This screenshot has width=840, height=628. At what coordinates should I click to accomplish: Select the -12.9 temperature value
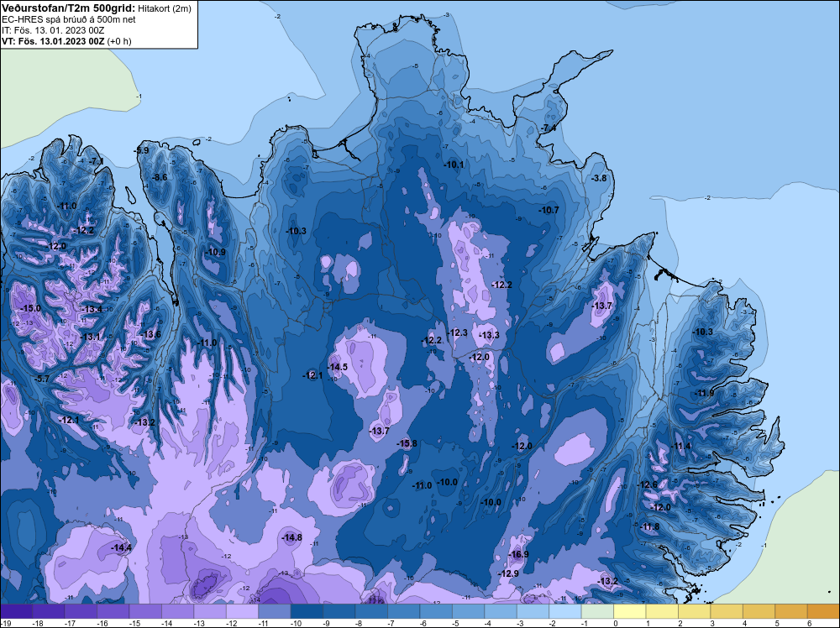[x=508, y=573]
